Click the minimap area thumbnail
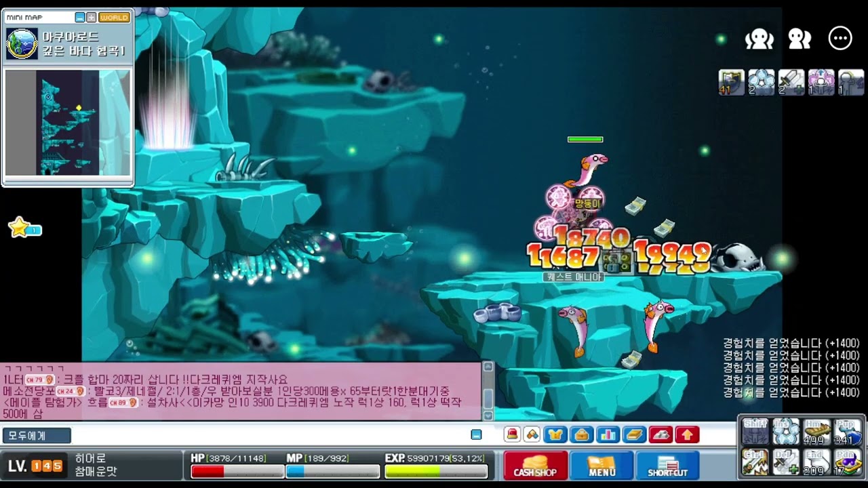This screenshot has height=488, width=868. [68, 123]
